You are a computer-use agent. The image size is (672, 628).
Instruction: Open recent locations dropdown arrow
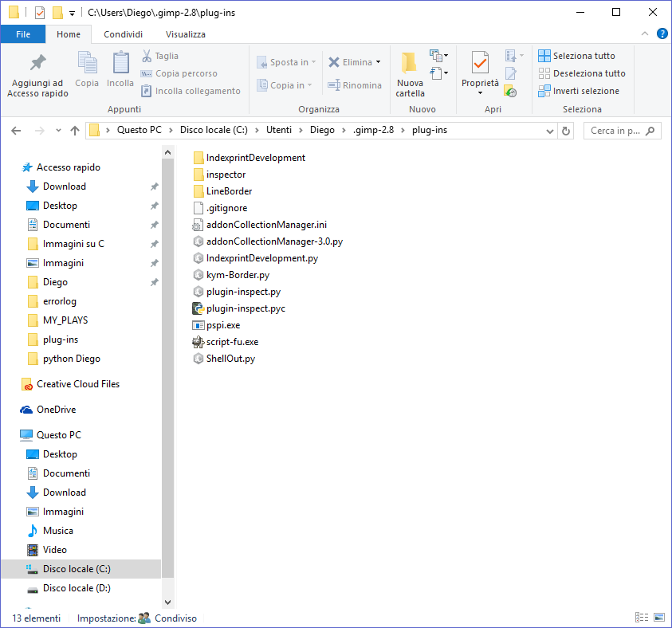[x=58, y=131]
